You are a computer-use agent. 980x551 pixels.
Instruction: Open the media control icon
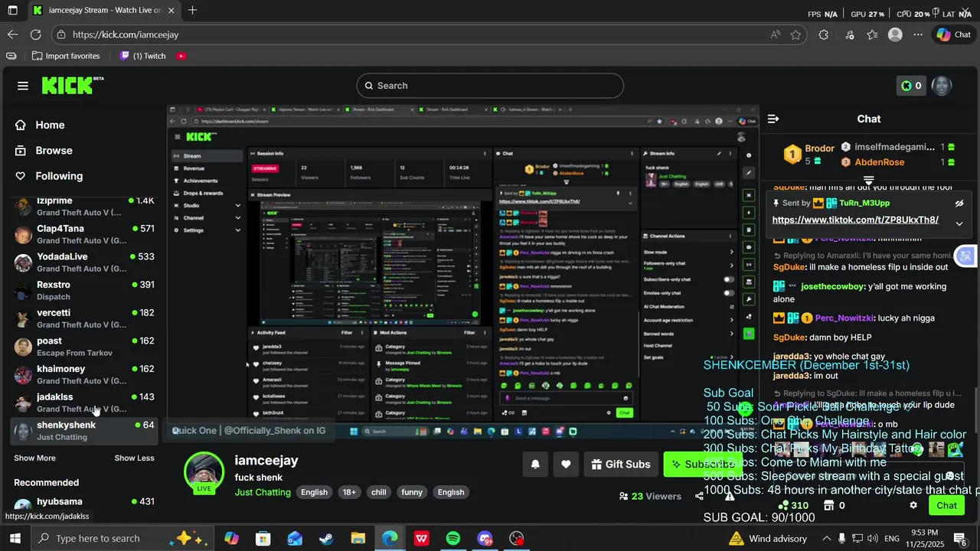(850, 34)
